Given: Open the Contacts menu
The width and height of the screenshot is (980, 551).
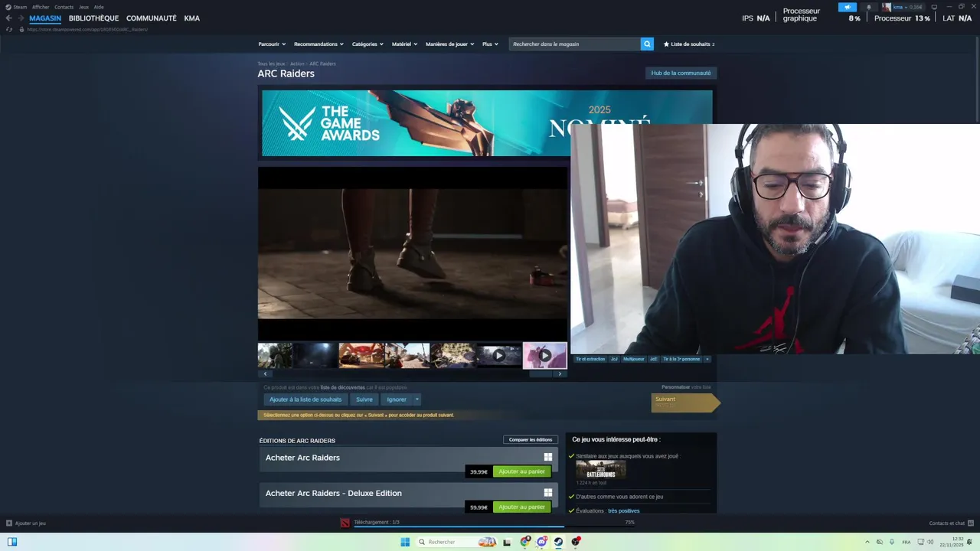Looking at the screenshot, I should pyautogui.click(x=64, y=7).
